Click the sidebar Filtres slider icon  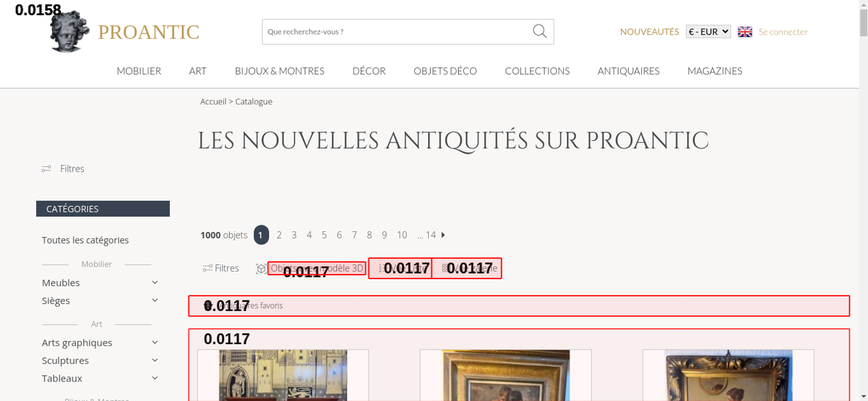(x=46, y=169)
